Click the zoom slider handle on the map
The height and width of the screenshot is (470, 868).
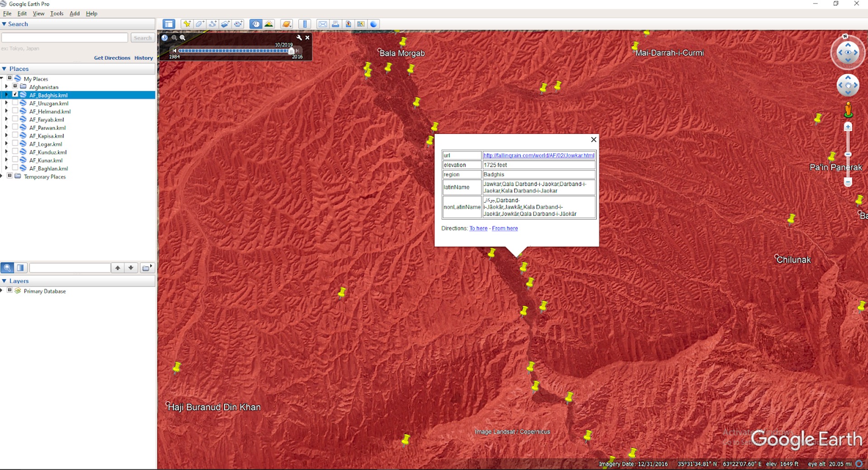848,155
